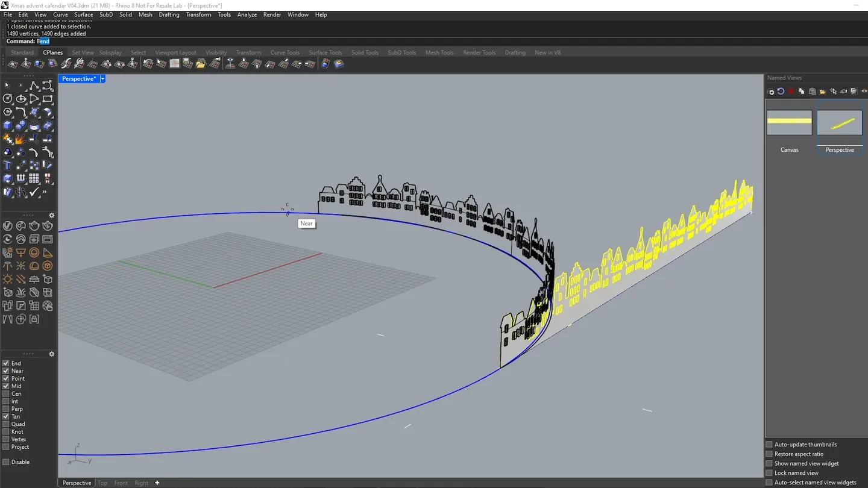Screen dimensions: 868x488
Task: Click the refresh thumbnails icon in Named Views
Action: (x=781, y=92)
